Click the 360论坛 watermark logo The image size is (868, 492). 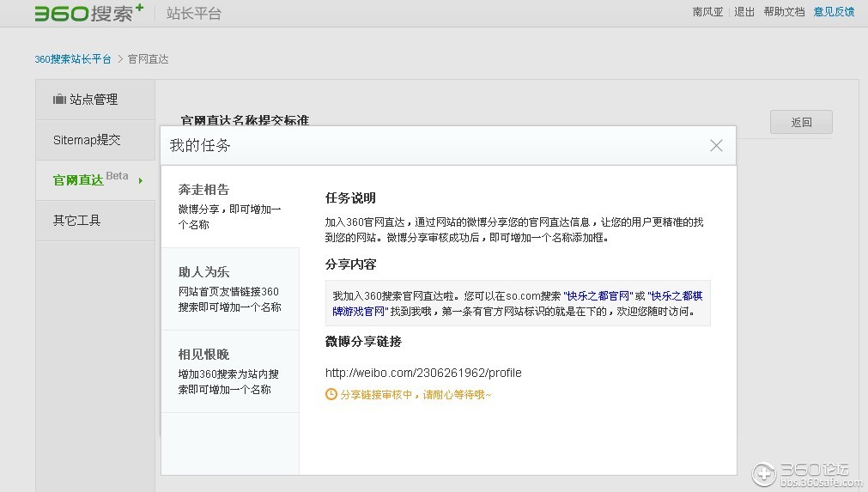point(802,473)
